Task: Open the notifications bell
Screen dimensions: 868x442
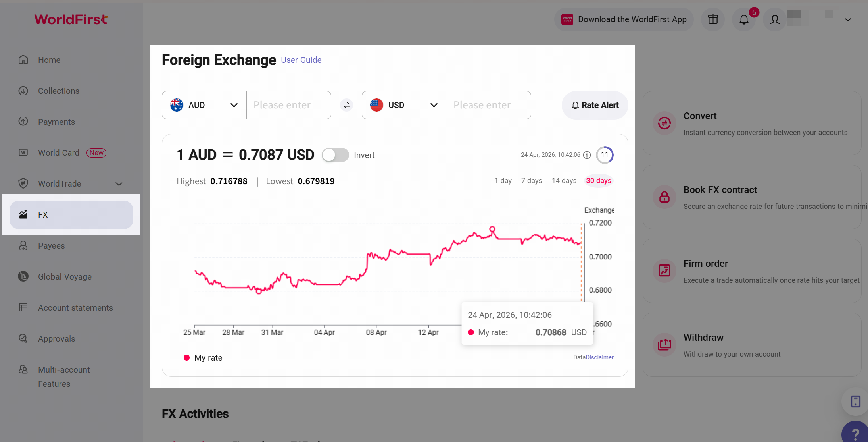Action: [744, 19]
